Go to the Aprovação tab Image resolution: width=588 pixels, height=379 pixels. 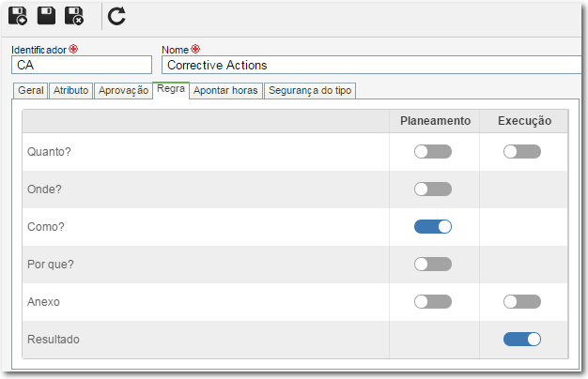(x=123, y=91)
